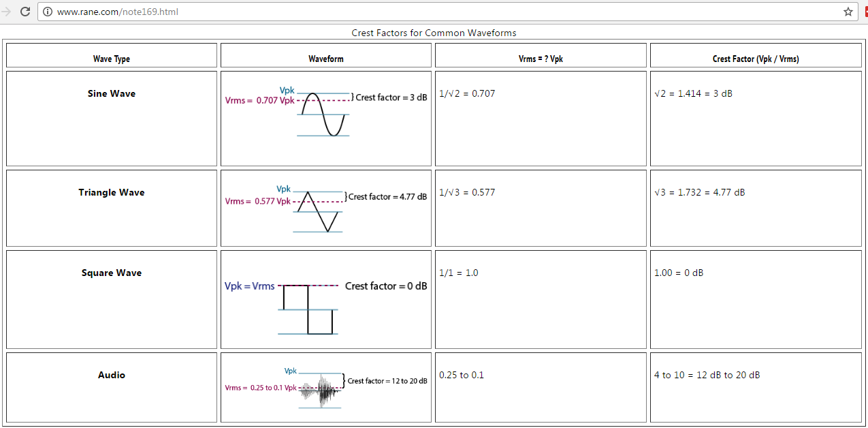Image resolution: width=868 pixels, height=428 pixels.
Task: Click the Triangle Wave row label
Action: coord(112,192)
